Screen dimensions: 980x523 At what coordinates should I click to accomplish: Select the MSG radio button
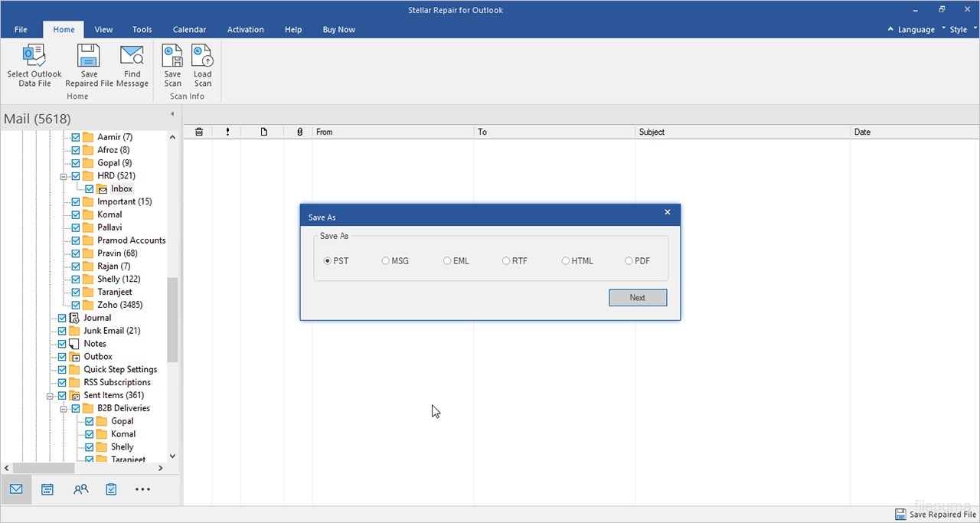coord(386,261)
